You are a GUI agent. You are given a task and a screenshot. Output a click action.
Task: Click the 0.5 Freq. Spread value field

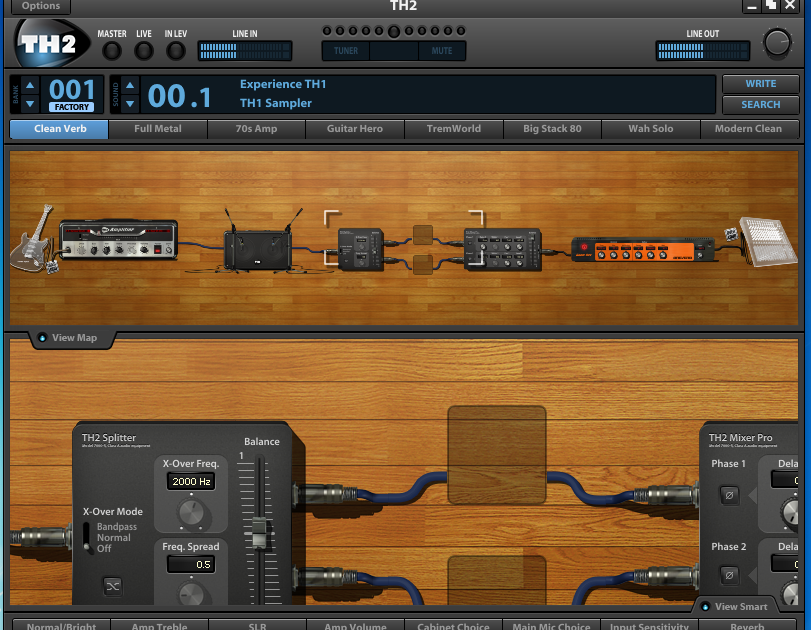coord(191,564)
